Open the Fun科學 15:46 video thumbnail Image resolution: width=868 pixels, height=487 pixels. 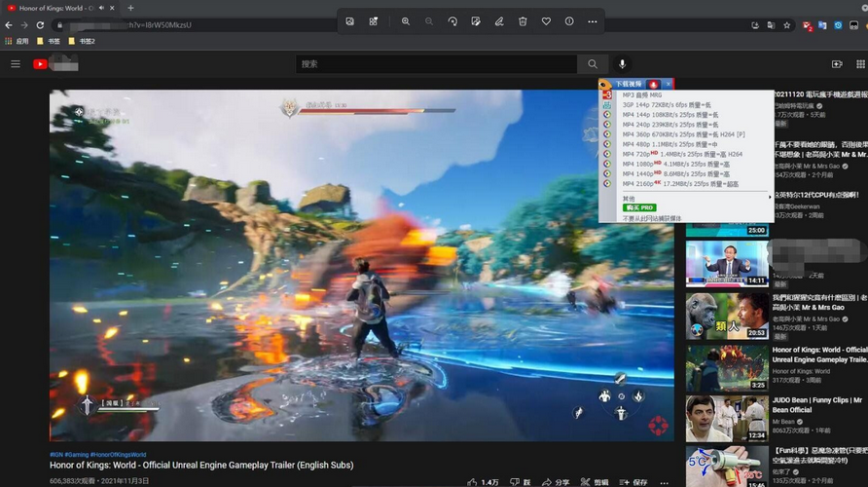727,467
